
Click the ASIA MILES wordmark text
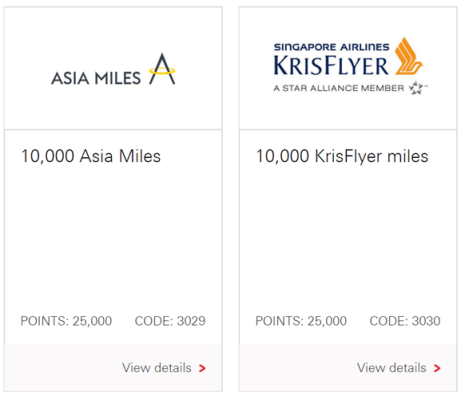pos(96,78)
